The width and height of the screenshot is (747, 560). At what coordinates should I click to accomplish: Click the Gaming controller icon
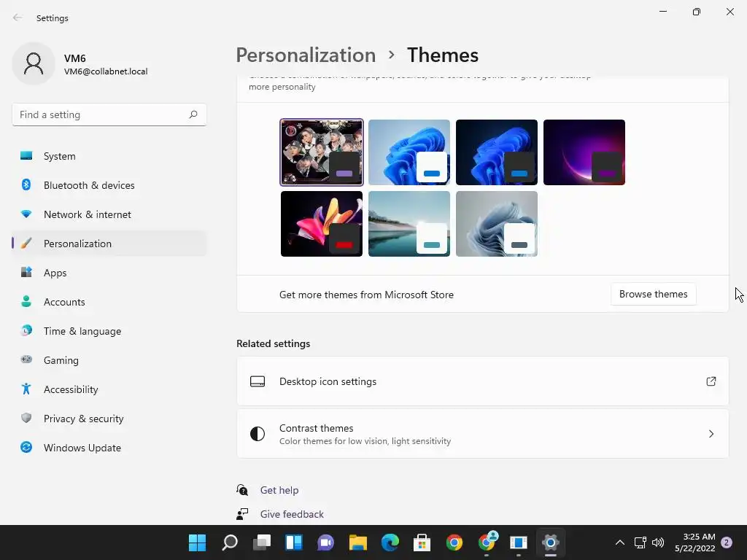click(26, 359)
